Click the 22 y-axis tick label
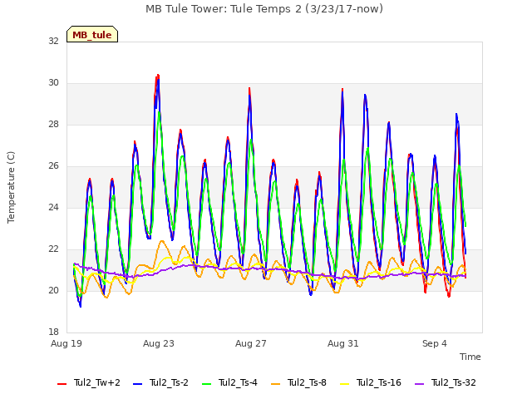This screenshot has width=532, height=399. pyautogui.click(x=53, y=249)
